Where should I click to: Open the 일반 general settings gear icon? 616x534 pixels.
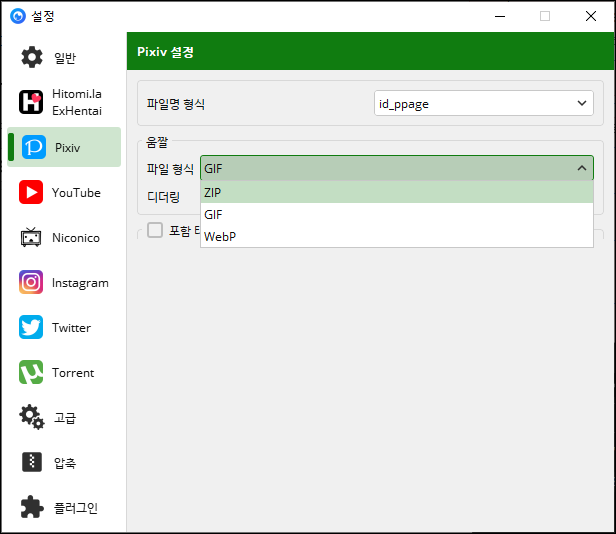point(31,57)
